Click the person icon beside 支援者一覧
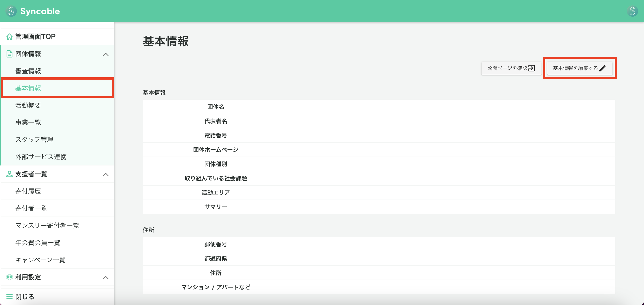 tap(9, 174)
